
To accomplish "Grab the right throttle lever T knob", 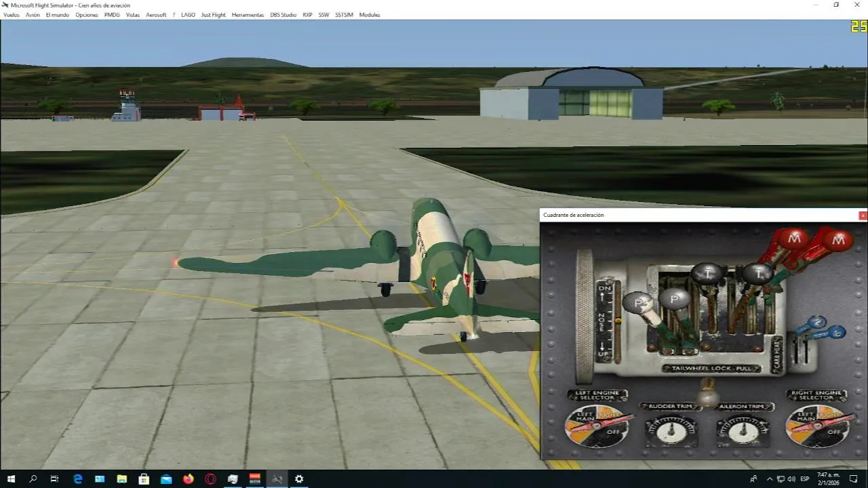I will click(x=757, y=274).
